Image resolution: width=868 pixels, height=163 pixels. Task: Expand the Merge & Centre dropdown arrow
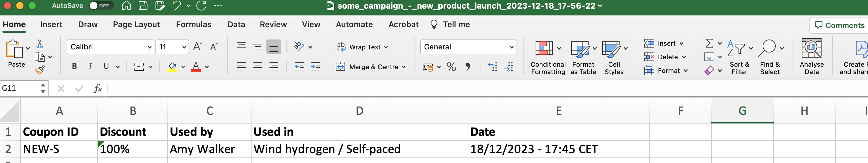pos(404,67)
